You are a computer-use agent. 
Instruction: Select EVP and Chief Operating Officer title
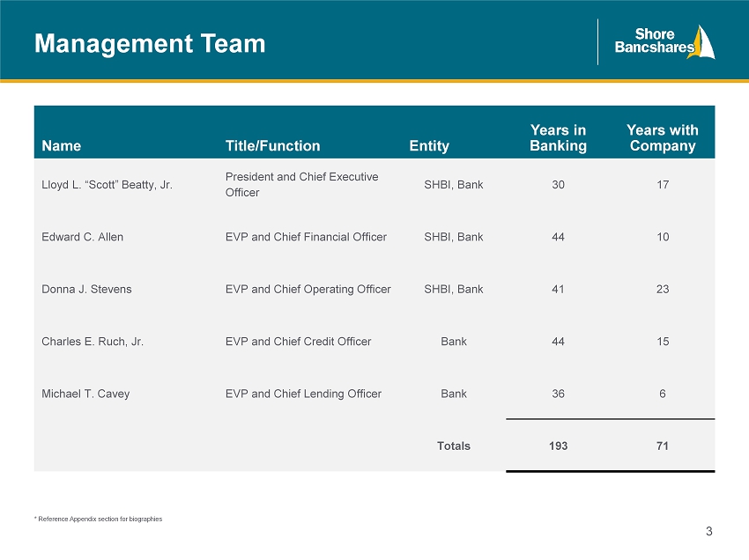(308, 290)
